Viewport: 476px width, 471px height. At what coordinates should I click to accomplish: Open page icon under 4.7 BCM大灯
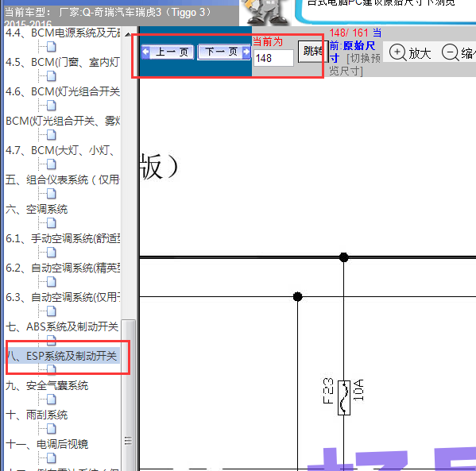(x=52, y=164)
